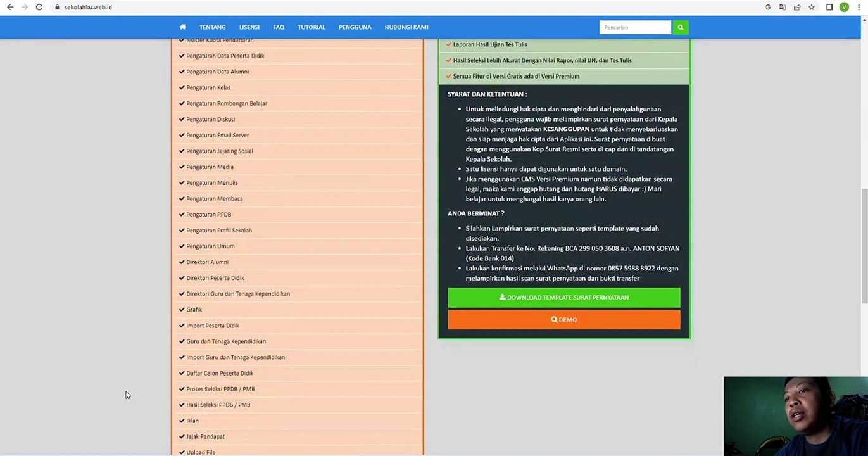Click the orange DEMO button
Image resolution: width=868 pixels, height=456 pixels.
(564, 320)
